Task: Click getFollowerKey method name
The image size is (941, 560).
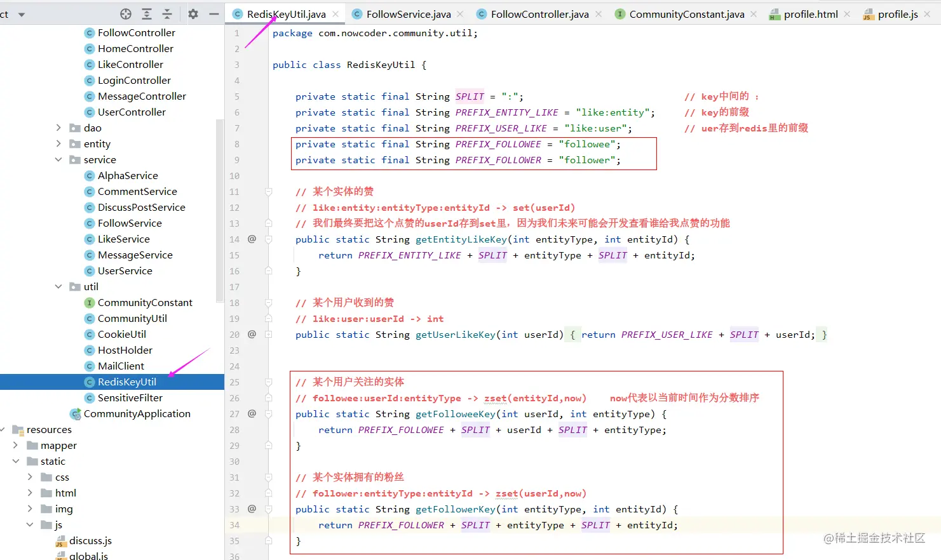Action: click(x=456, y=509)
